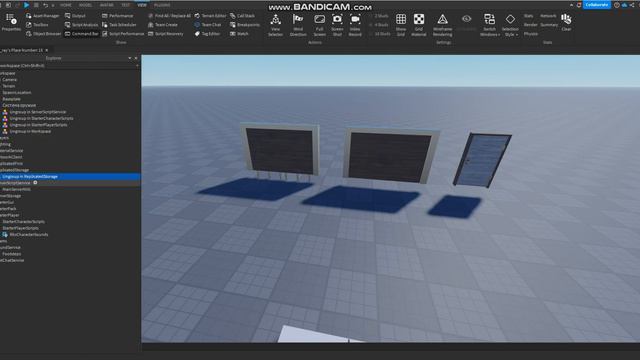
Task: Switch to the TEST ribbon tab
Action: click(126, 5)
